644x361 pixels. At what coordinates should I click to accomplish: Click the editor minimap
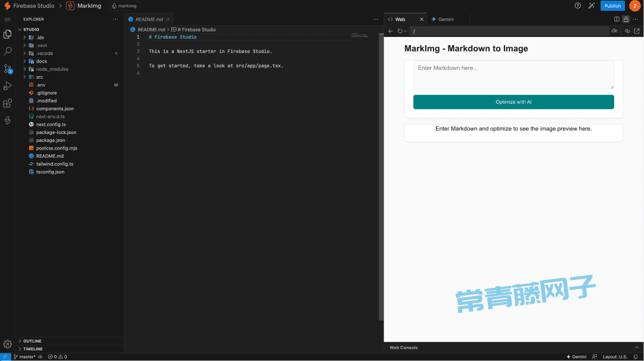click(x=361, y=36)
